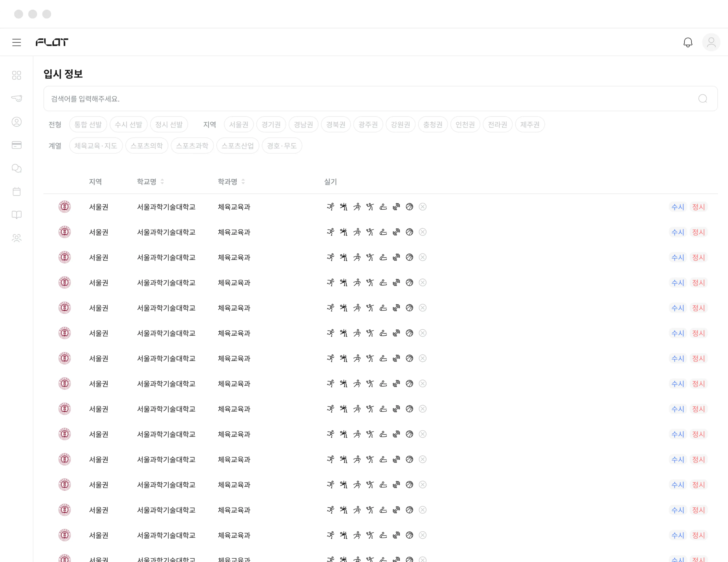Focus the 검색어를 입력해주세요 search field
Image resolution: width=728 pixels, height=562 pixels.
point(380,99)
